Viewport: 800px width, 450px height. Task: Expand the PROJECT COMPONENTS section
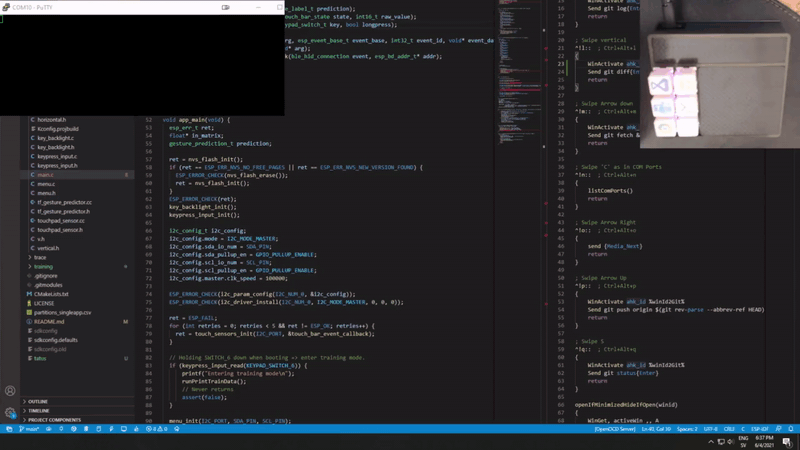coord(55,420)
